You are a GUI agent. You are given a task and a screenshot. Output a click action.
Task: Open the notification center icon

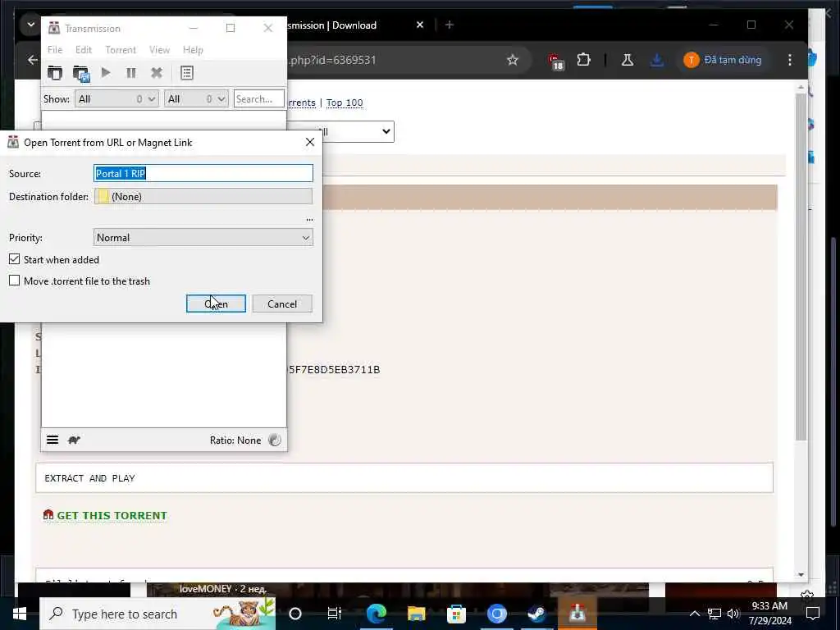pyautogui.click(x=813, y=614)
